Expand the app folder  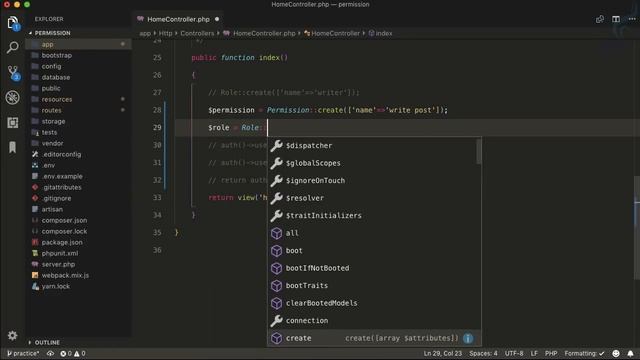(x=47, y=44)
